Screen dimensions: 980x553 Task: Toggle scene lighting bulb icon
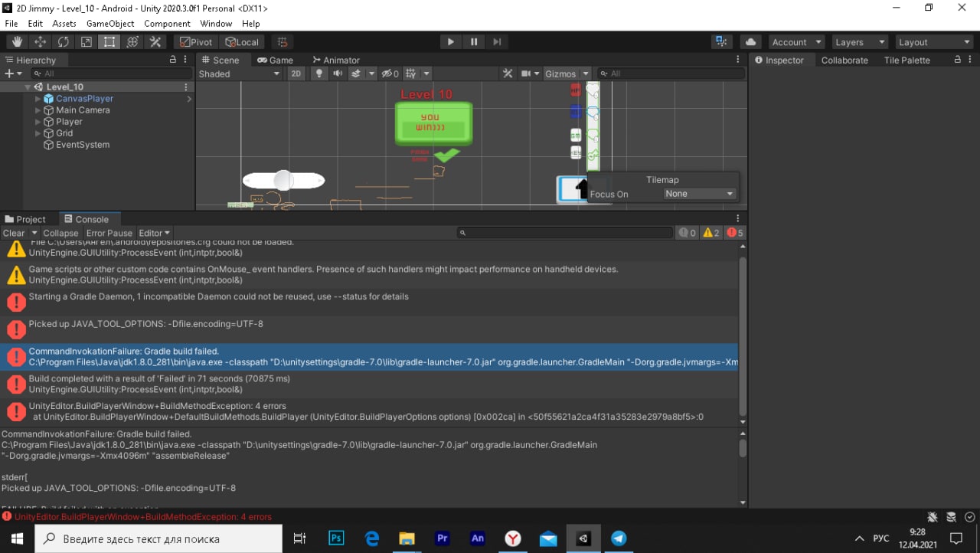pos(319,74)
